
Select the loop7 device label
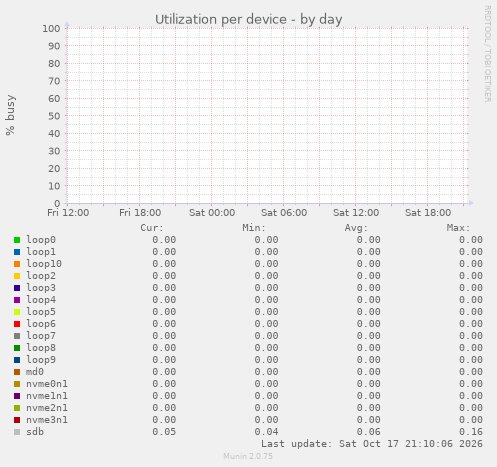coord(41,336)
